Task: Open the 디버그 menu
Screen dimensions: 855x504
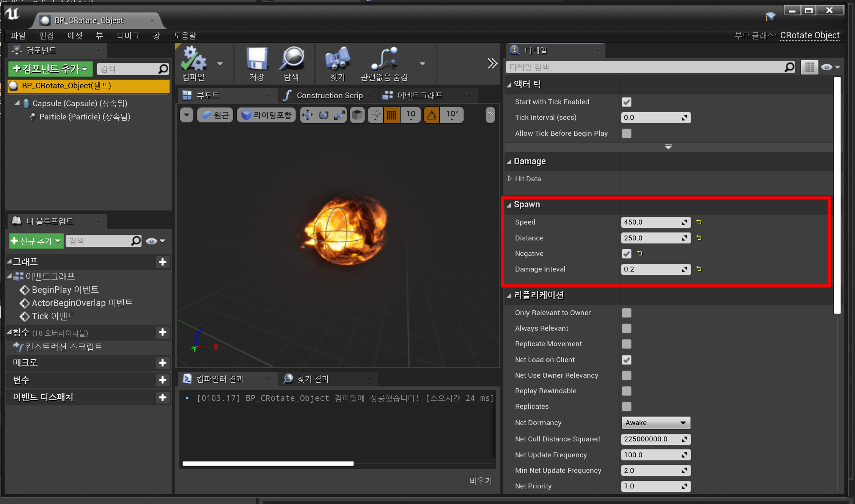Action: point(128,36)
